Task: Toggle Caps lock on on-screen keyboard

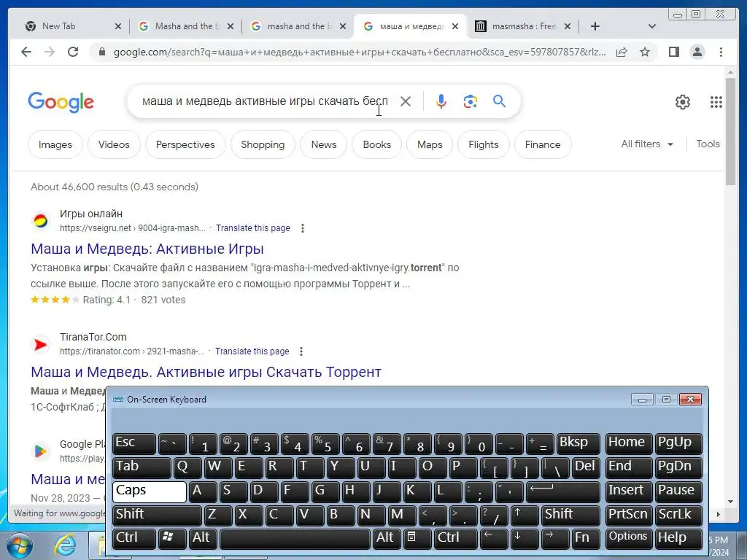Action: 149,491
